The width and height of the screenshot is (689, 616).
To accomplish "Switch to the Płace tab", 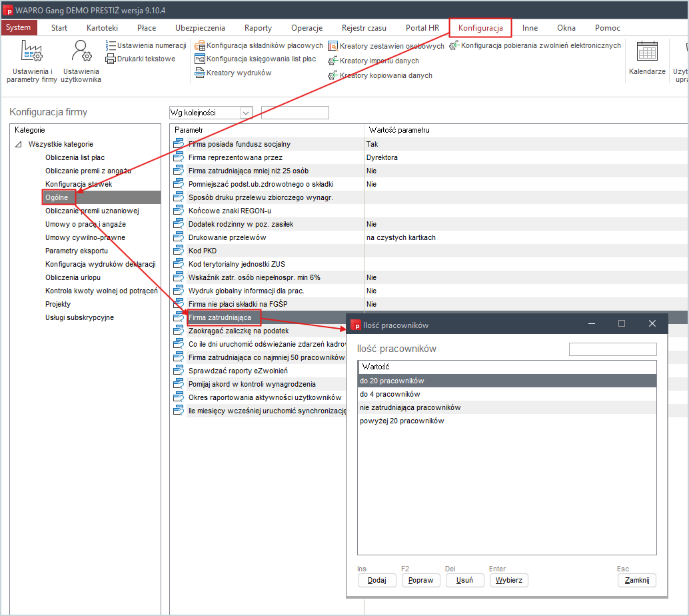I will click(x=147, y=28).
